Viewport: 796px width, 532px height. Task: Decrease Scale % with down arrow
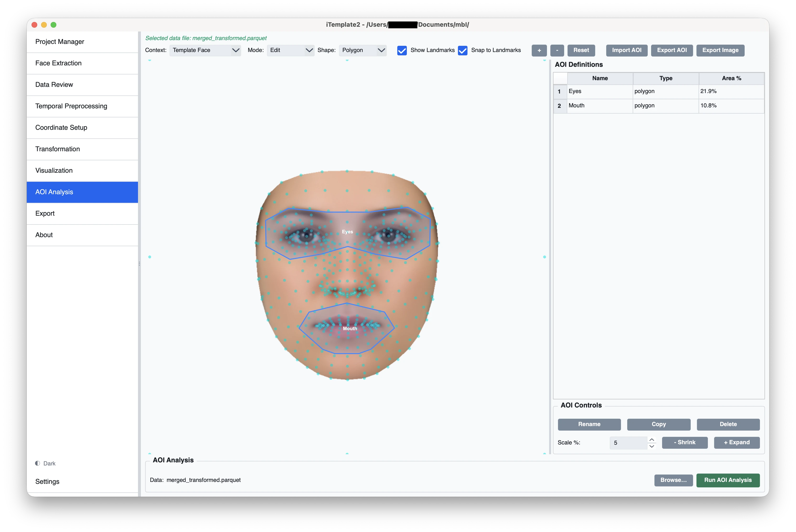651,446
